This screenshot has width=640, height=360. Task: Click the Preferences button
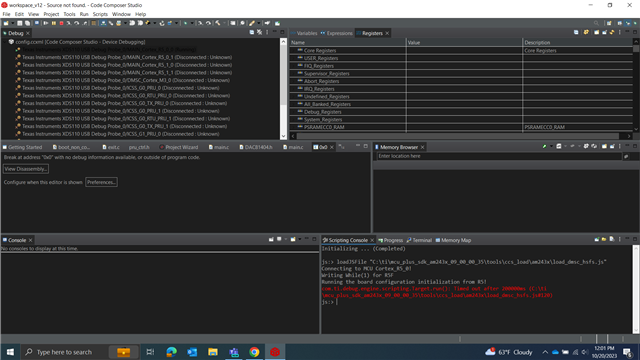click(101, 182)
